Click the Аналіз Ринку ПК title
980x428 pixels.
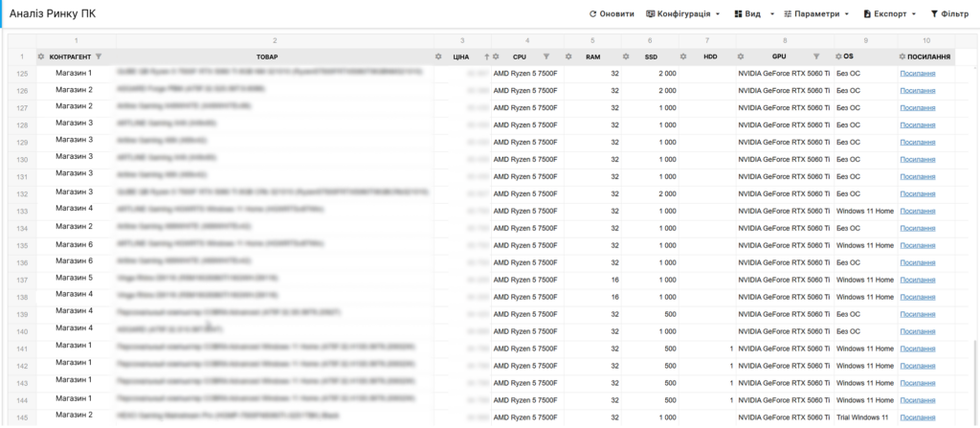[x=54, y=13]
